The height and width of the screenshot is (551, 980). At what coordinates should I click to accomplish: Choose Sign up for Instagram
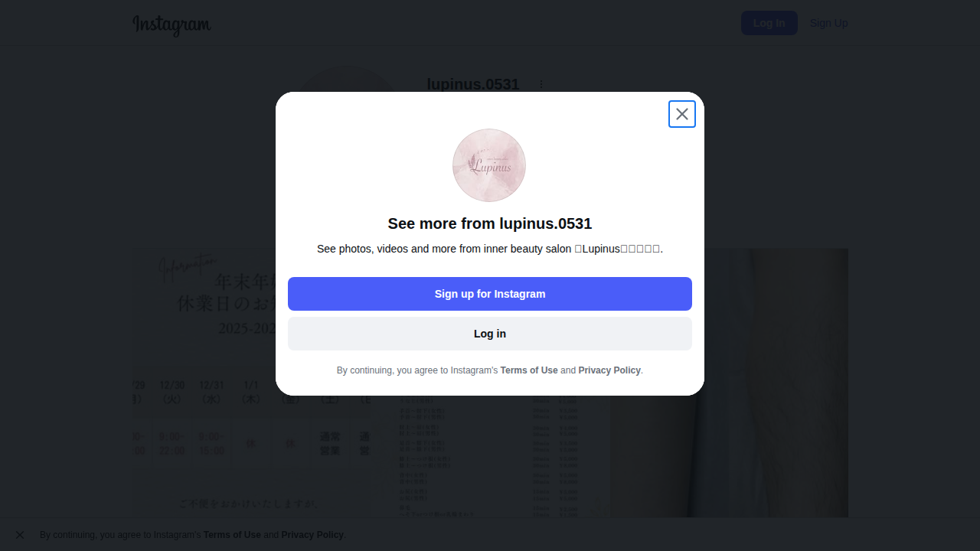(x=490, y=294)
